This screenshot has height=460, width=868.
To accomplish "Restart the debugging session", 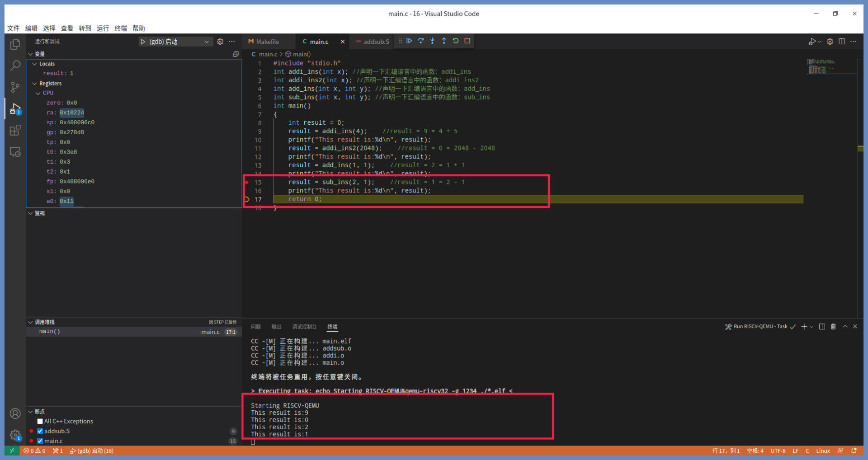I will pyautogui.click(x=456, y=41).
